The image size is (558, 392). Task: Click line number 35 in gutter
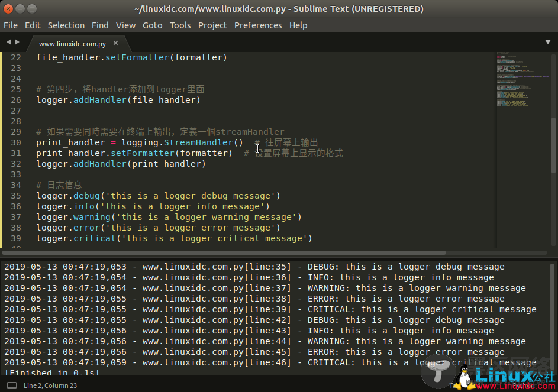click(x=15, y=196)
